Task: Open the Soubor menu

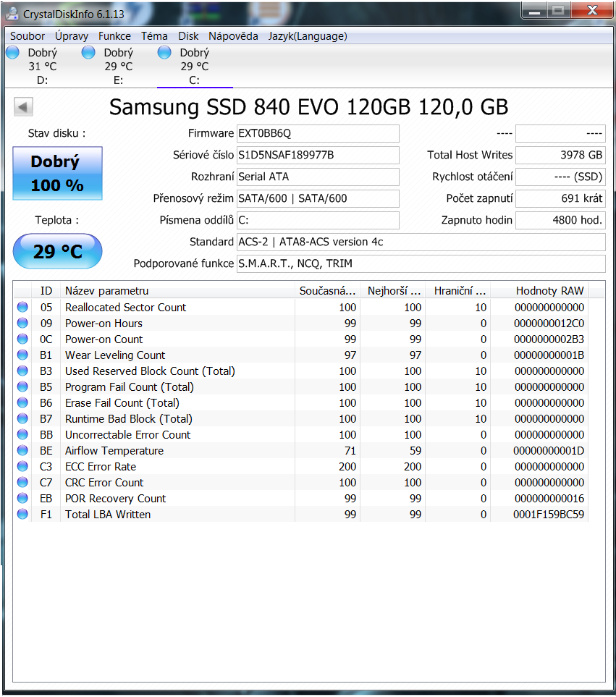Action: [28, 36]
